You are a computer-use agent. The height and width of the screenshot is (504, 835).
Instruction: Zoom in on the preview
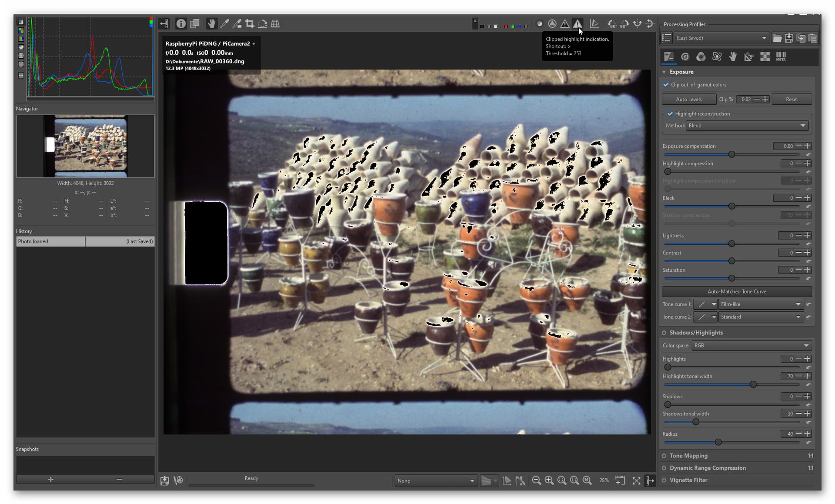[x=549, y=481]
